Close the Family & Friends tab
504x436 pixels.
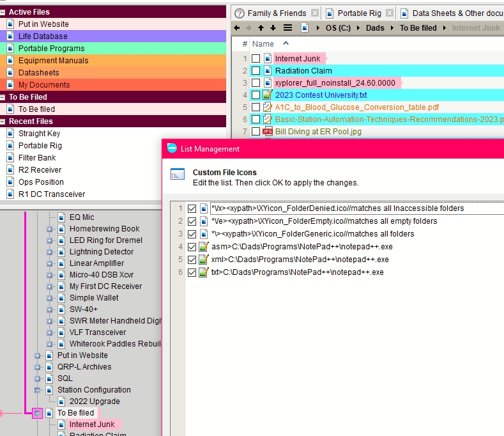click(315, 13)
